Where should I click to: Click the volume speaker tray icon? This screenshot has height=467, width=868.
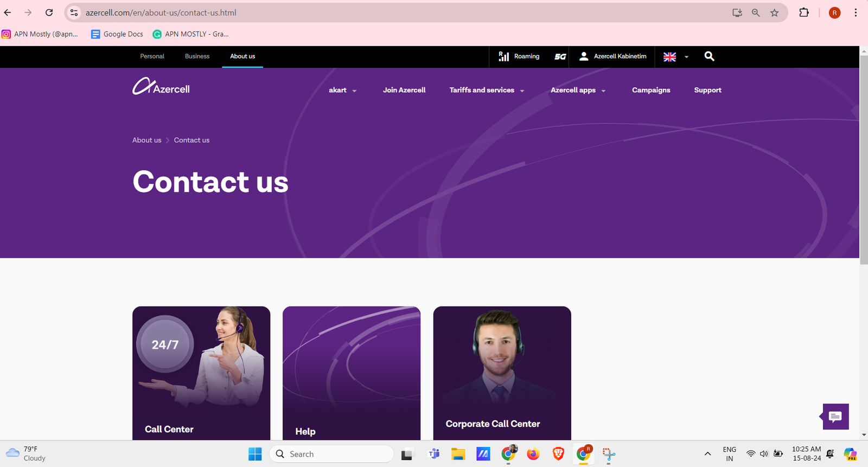click(764, 454)
